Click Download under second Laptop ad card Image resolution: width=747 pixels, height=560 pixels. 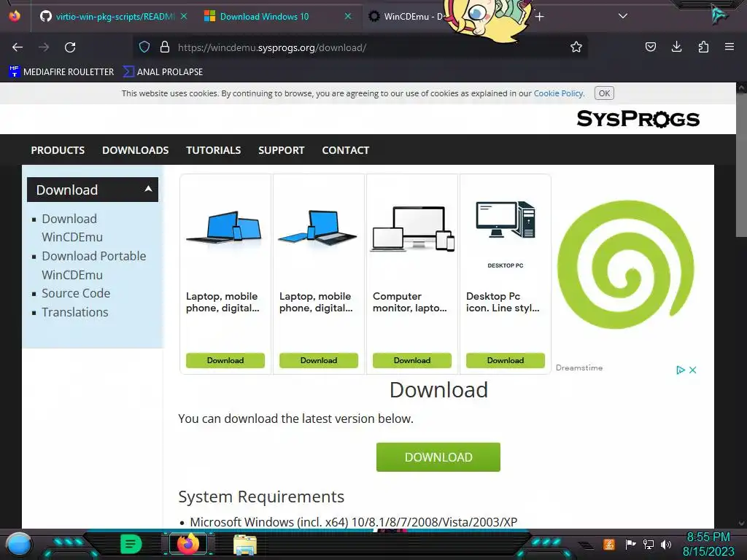(x=319, y=360)
